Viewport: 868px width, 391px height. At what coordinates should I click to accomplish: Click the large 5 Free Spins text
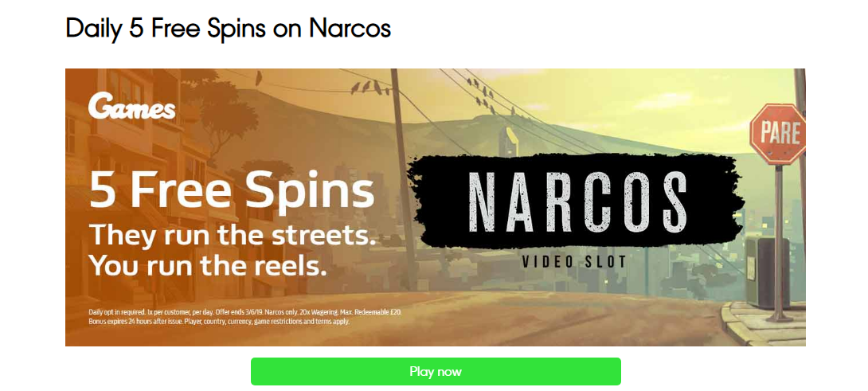tap(232, 190)
